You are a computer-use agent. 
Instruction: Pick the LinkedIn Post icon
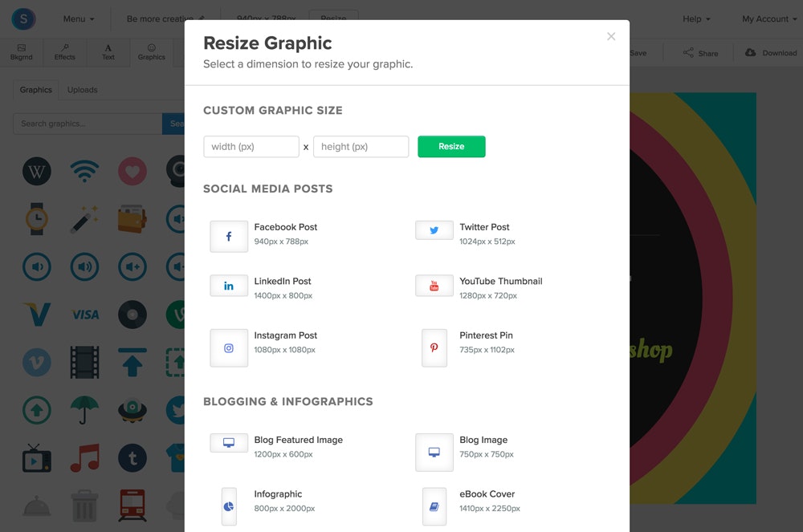pos(229,286)
